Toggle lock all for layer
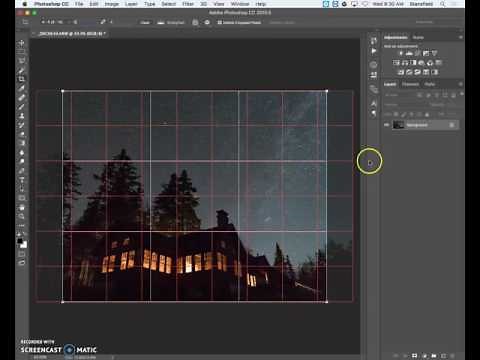The height and width of the screenshot is (360, 480). tap(427, 114)
